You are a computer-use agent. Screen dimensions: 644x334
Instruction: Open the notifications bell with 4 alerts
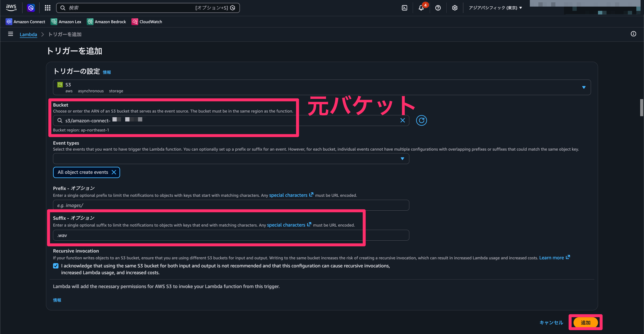pos(421,8)
